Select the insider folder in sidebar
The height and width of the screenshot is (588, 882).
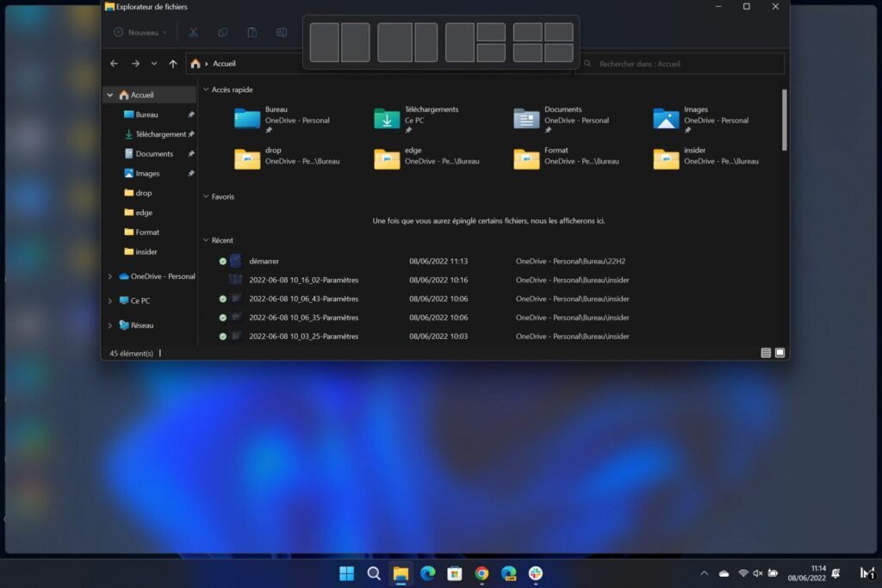click(x=146, y=251)
